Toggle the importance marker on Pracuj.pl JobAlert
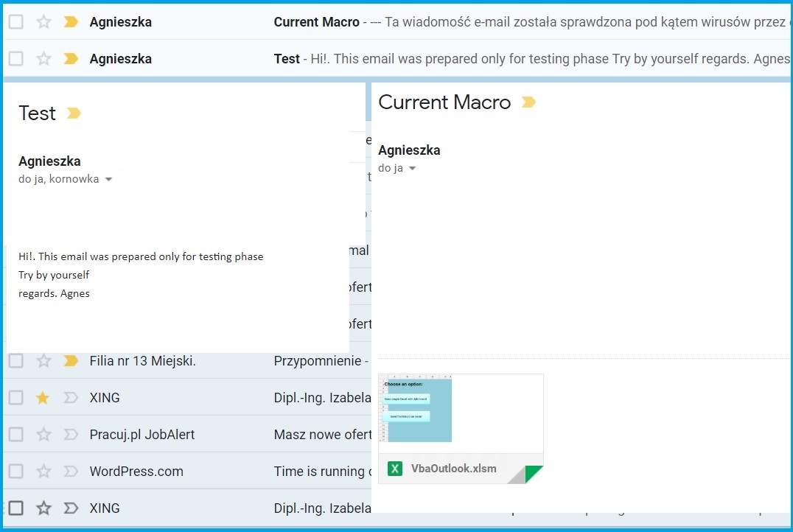The width and height of the screenshot is (793, 532). pyautogui.click(x=71, y=435)
